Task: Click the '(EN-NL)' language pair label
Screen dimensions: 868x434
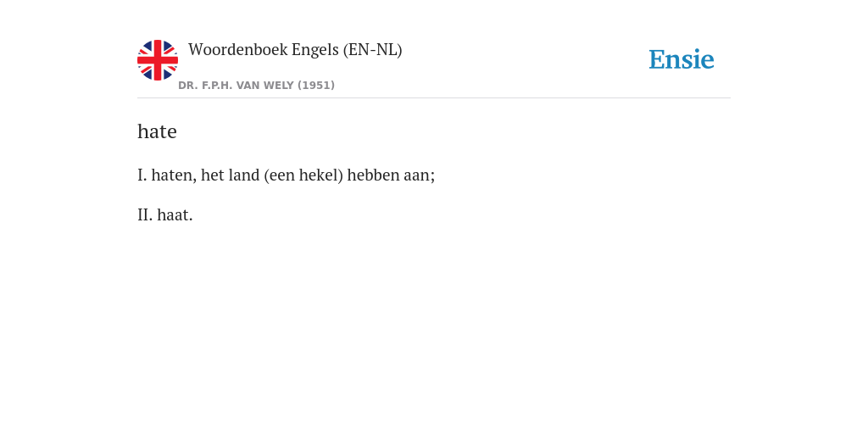Action: coord(373,50)
